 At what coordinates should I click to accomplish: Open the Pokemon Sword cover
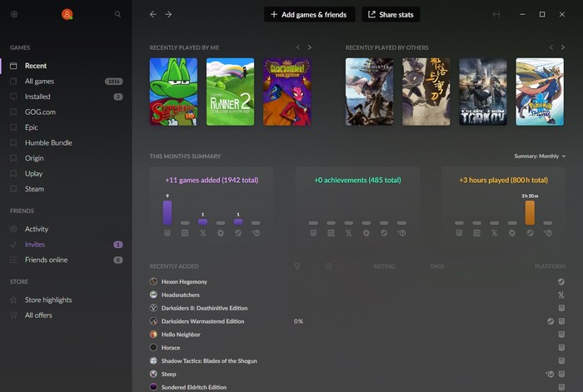(x=540, y=92)
